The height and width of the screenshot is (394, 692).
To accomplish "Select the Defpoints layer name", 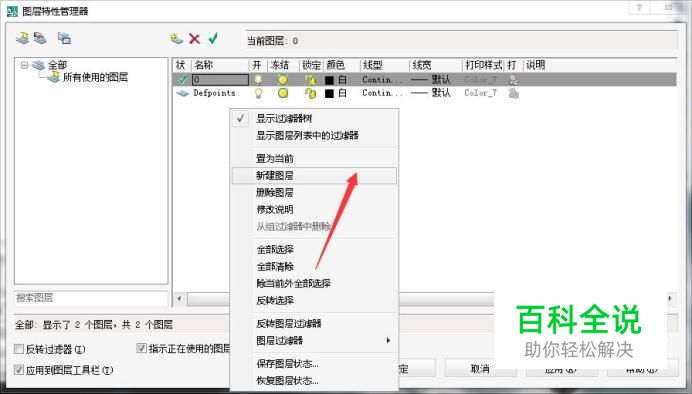I will pyautogui.click(x=214, y=93).
